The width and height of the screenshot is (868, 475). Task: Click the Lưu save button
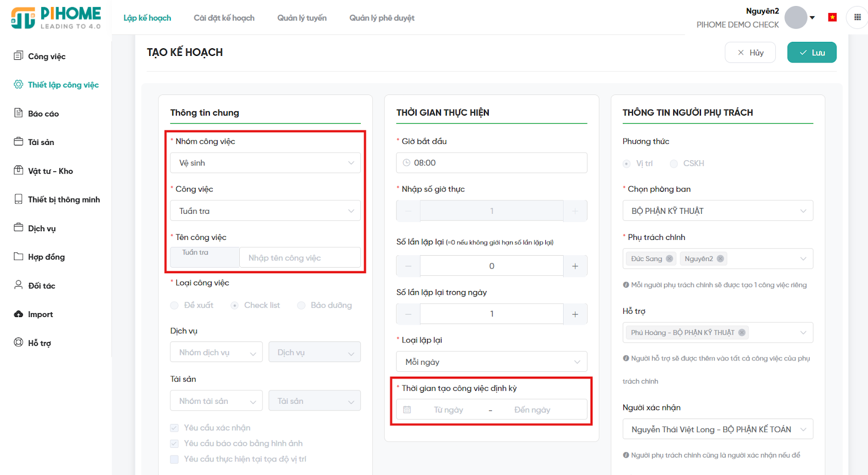812,53
